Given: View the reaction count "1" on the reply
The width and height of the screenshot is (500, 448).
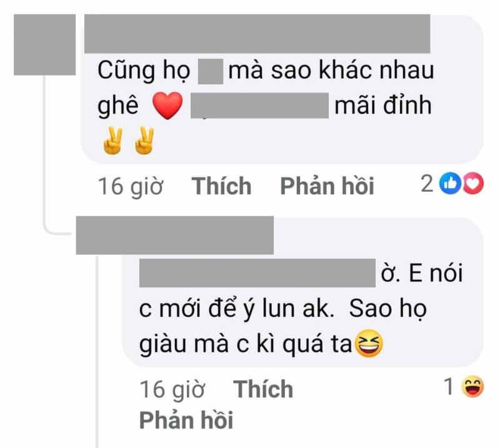Looking at the screenshot, I should [449, 386].
